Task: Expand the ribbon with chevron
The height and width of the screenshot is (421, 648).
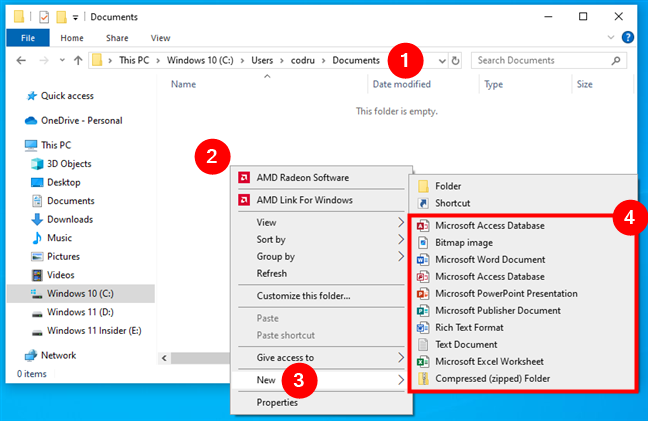Action: (x=610, y=38)
